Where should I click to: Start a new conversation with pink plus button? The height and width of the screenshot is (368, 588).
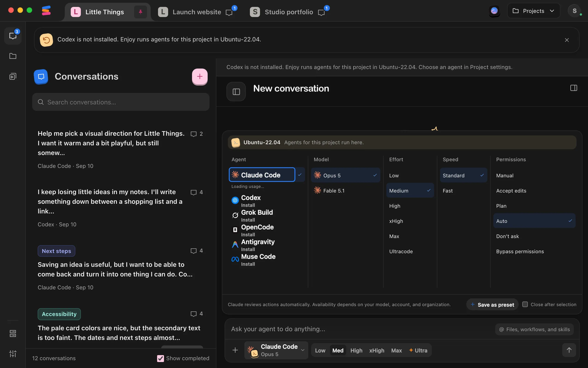[200, 76]
